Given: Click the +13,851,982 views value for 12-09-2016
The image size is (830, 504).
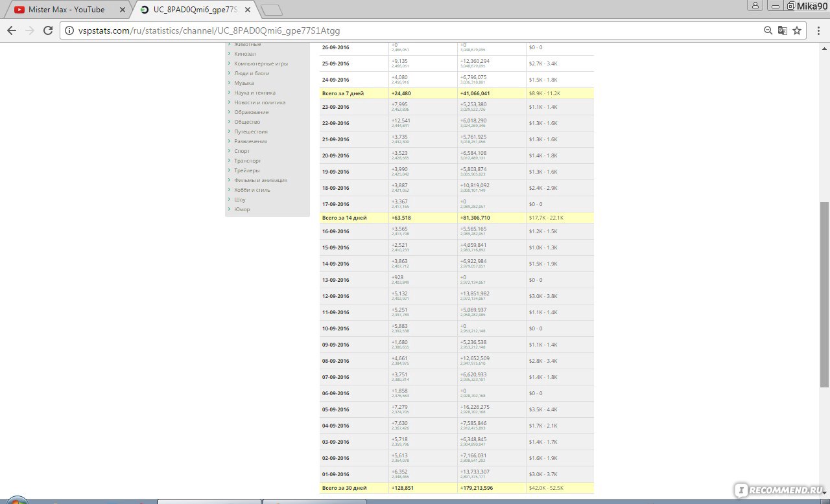Looking at the screenshot, I should tap(475, 293).
